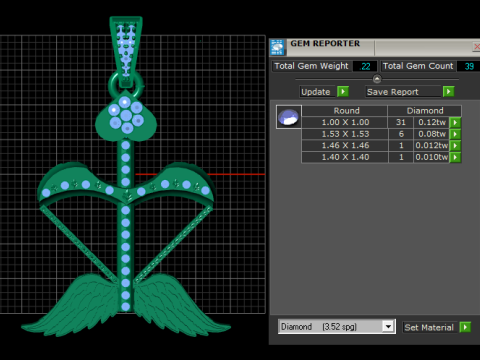
Task: Click green arrow for 1.46 X 1.46 row
Action: click(455, 146)
